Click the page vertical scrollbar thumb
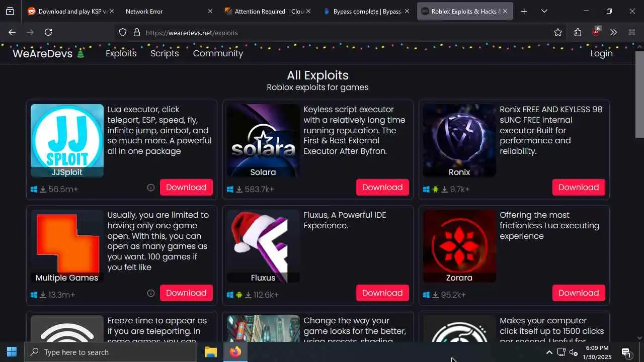Image resolution: width=644 pixels, height=362 pixels. pyautogui.click(x=639, y=95)
